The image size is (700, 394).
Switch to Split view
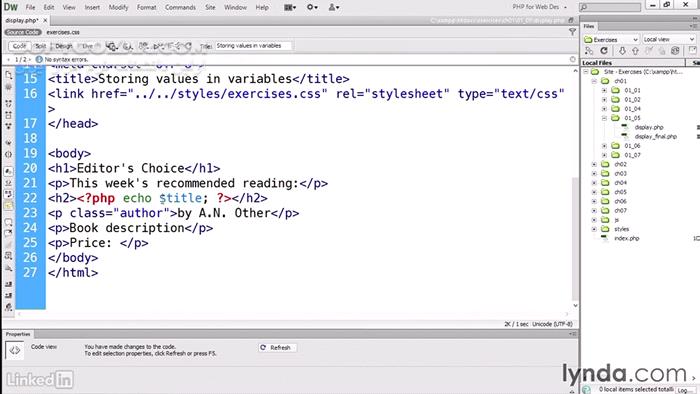(x=41, y=46)
